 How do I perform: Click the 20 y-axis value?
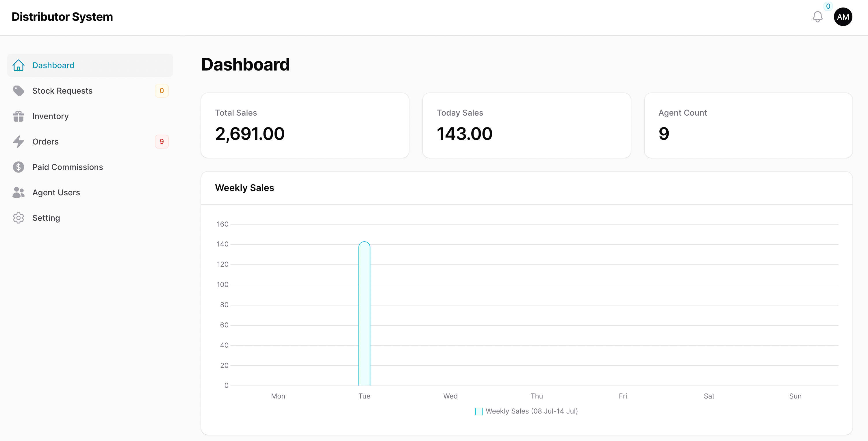[224, 366]
